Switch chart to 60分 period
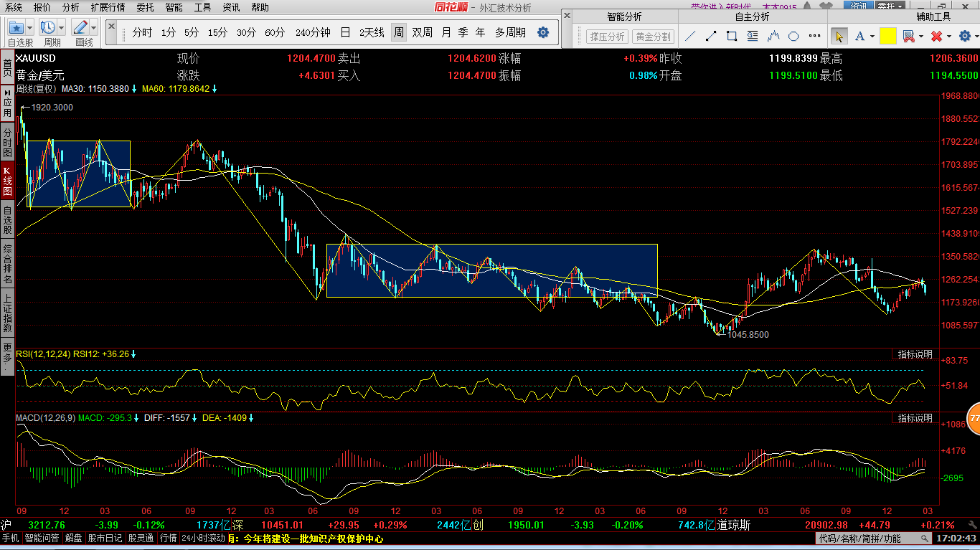This screenshot has width=980, height=550. point(275,32)
